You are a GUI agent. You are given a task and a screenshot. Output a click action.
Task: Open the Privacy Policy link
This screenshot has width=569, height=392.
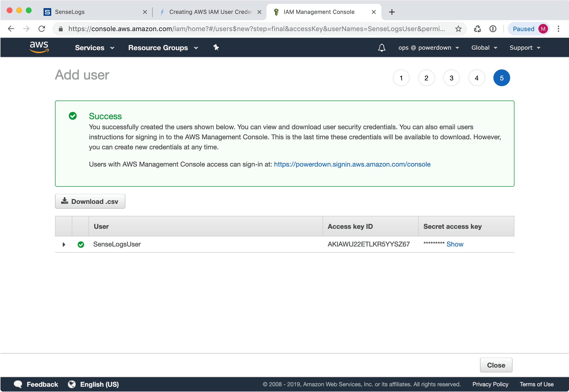pos(491,385)
